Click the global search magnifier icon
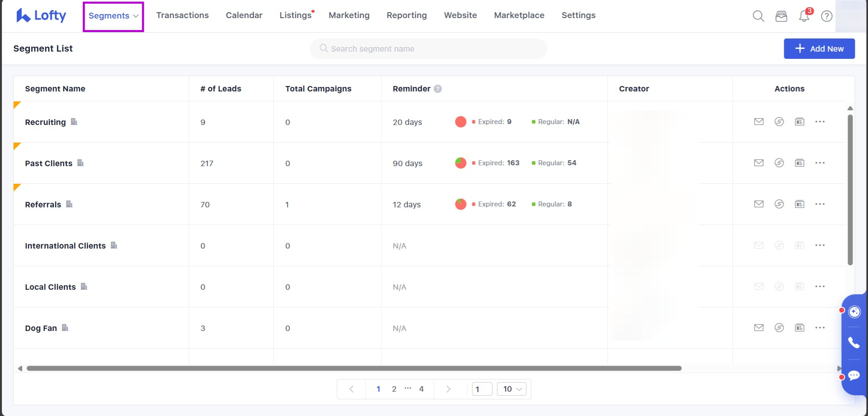Viewport: 868px width, 416px height. (758, 16)
